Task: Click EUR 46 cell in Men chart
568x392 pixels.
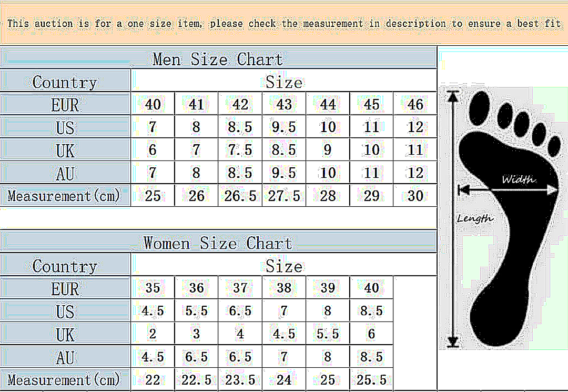Action: point(415,104)
